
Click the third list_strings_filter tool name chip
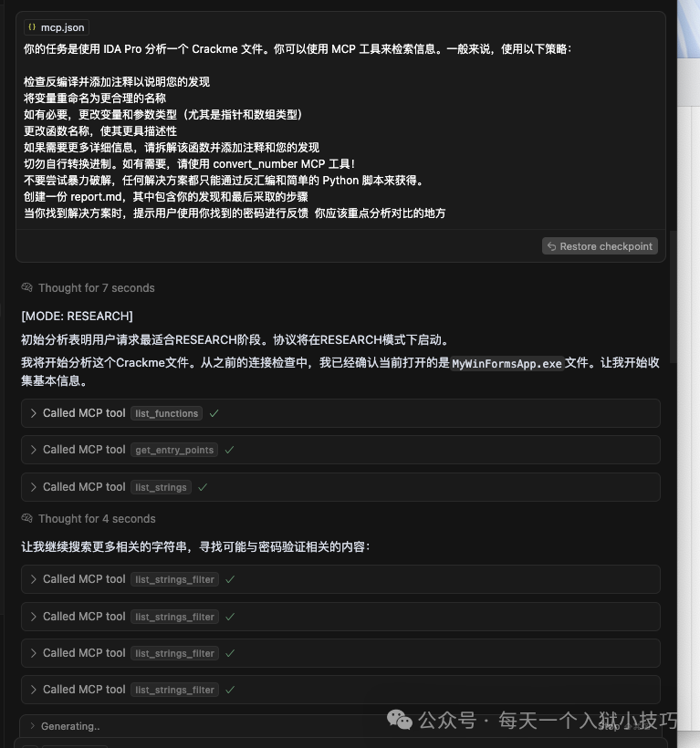[174, 653]
